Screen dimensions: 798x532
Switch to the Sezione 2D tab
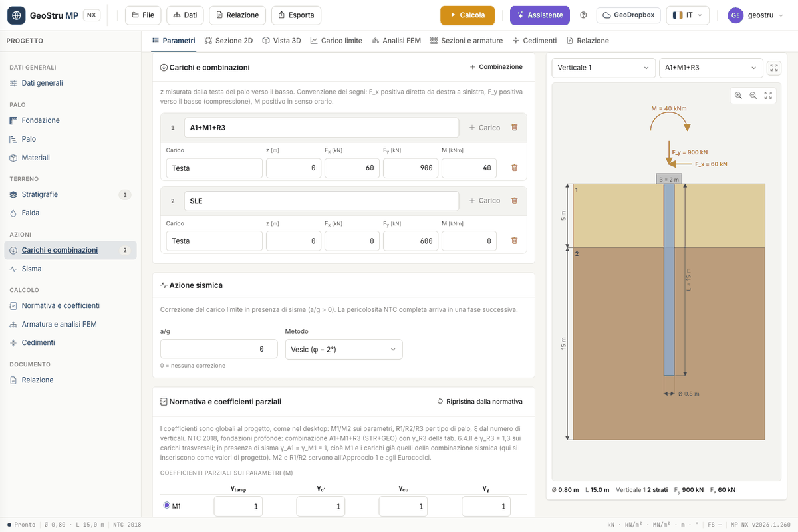point(229,41)
